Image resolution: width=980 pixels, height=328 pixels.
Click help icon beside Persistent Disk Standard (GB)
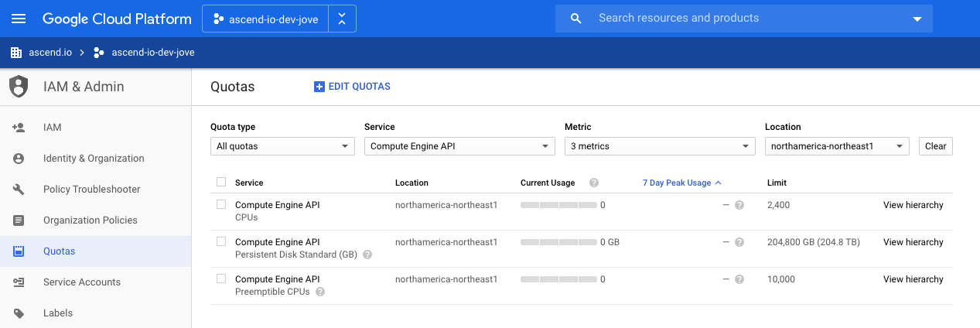click(367, 255)
